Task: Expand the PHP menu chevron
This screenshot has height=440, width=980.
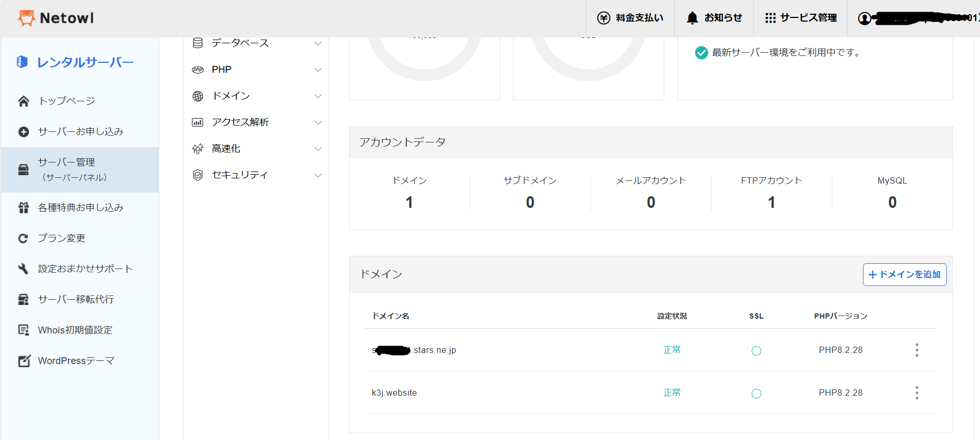Action: click(318, 70)
